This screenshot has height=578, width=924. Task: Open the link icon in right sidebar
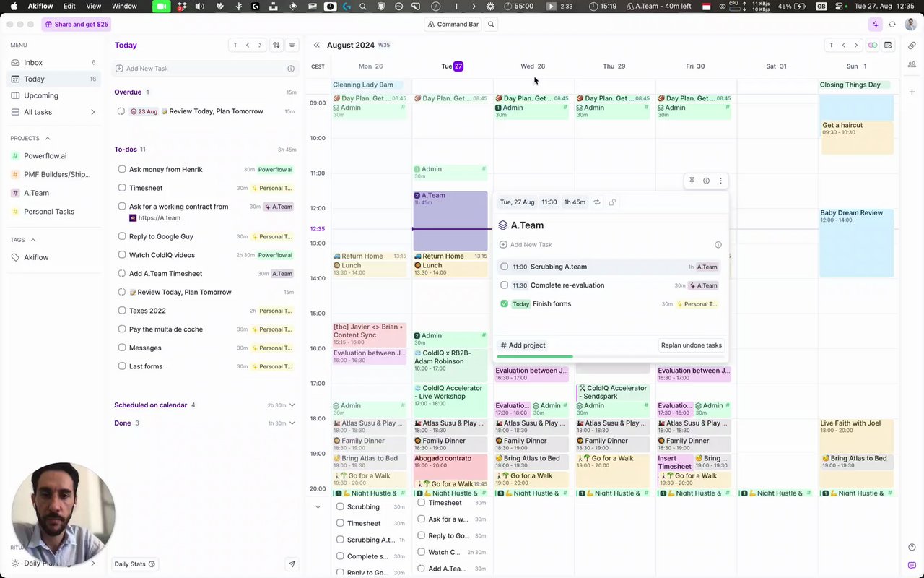912,46
